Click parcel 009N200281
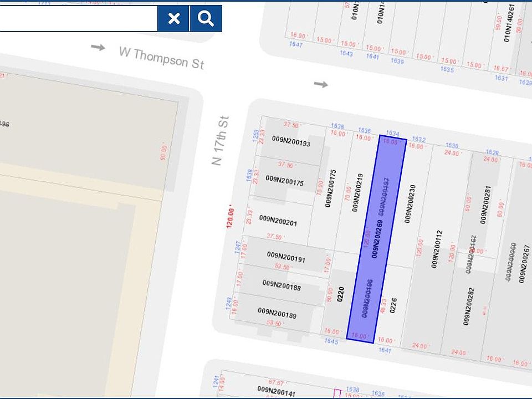 [485, 204]
